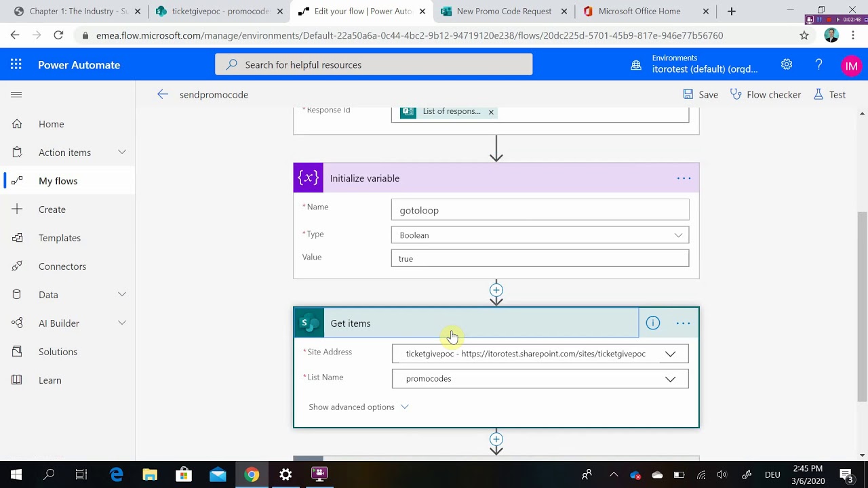
Task: Go back using the arrow beside sendpromocode
Action: coord(163,94)
